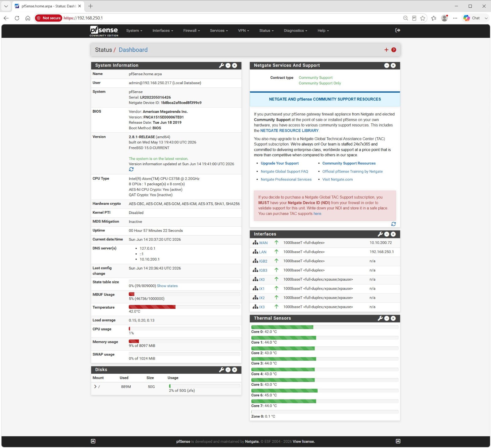The image size is (491, 448).
Task: Open Interfaces widget wrench settings
Action: pos(380,234)
